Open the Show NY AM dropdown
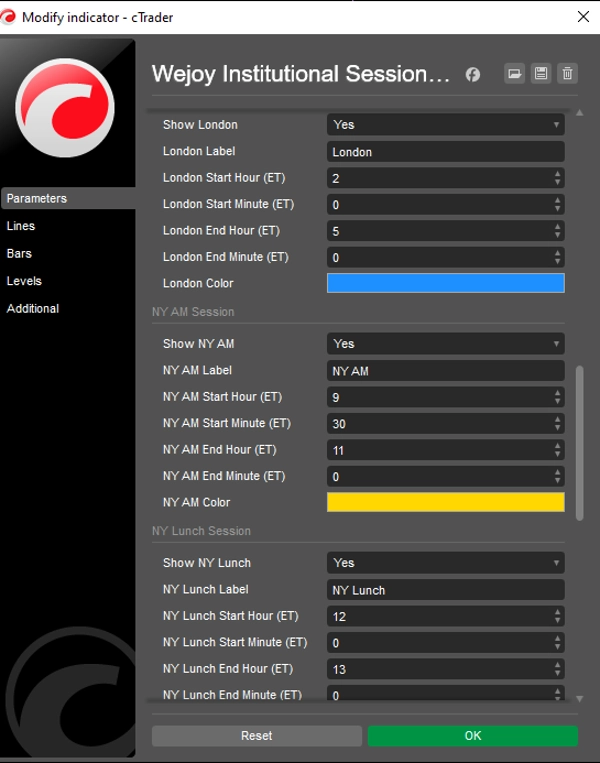Screen dimensions: 600x763 click(445, 344)
